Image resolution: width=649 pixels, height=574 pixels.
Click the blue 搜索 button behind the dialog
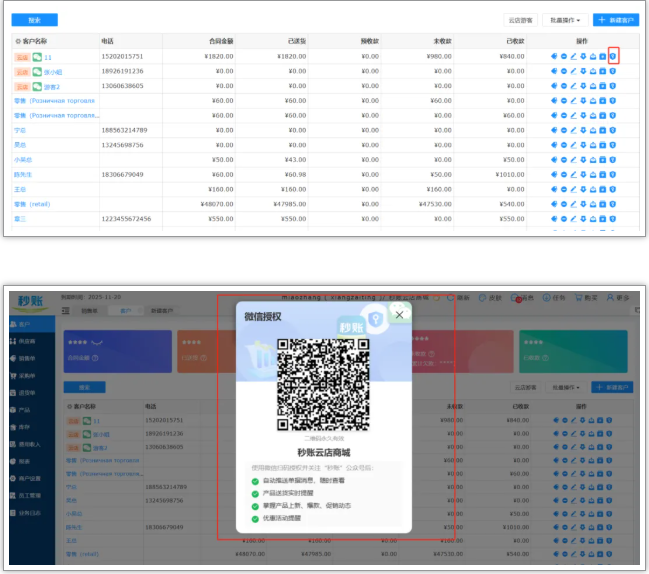pyautogui.click(x=84, y=387)
